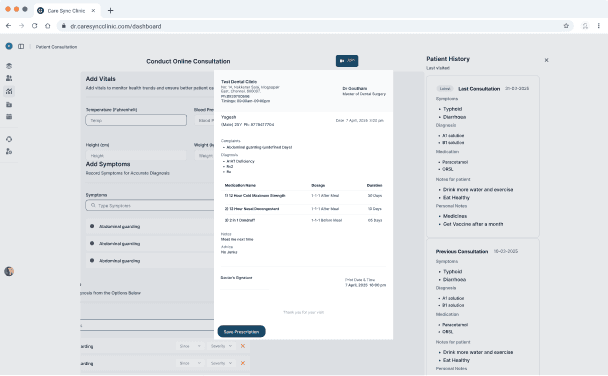Open the browser profile icon
Image resolution: width=608 pixels, height=376 pixels.
click(x=585, y=26)
